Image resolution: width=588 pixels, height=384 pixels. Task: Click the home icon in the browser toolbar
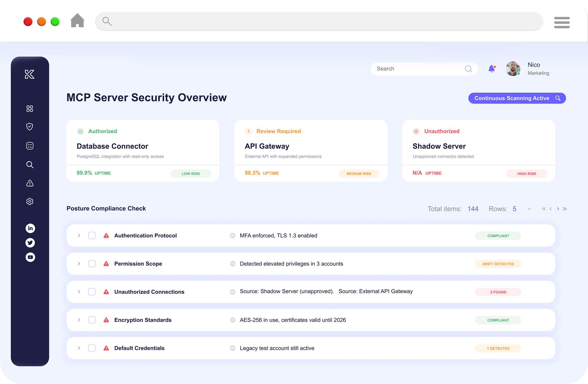click(77, 21)
